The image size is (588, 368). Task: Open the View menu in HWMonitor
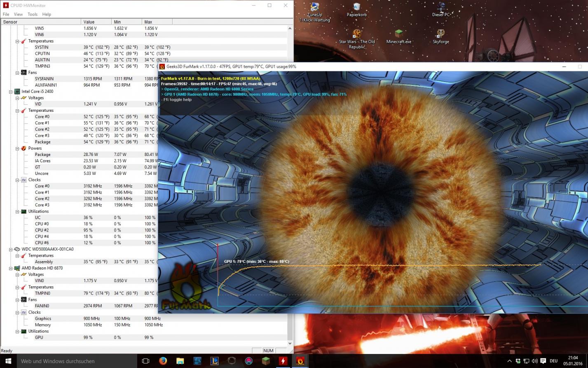tap(18, 14)
